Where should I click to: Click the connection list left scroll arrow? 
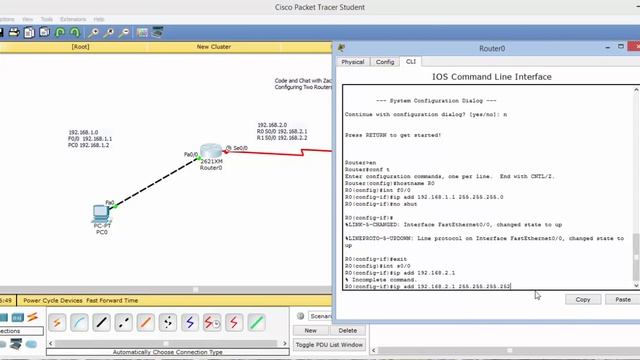(x=51, y=343)
